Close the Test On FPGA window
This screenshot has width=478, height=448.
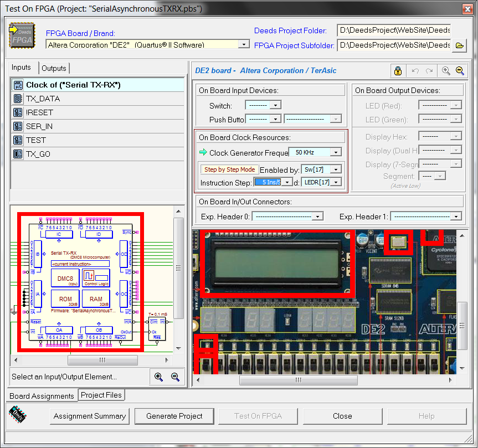[x=467, y=9]
